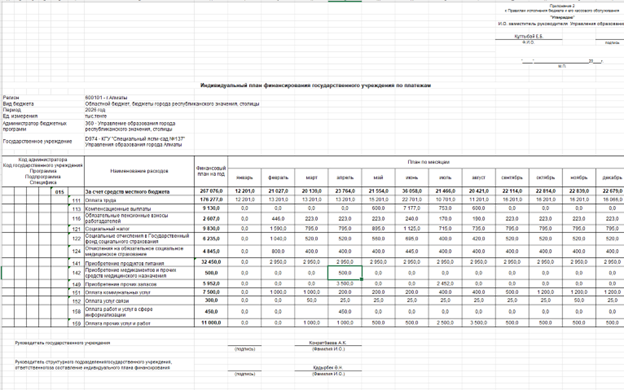Image resolution: width=624 pixels, height=390 pixels.
Task: Select the 'Оплата прочих услуг и работ' row label
Action: (x=139, y=323)
